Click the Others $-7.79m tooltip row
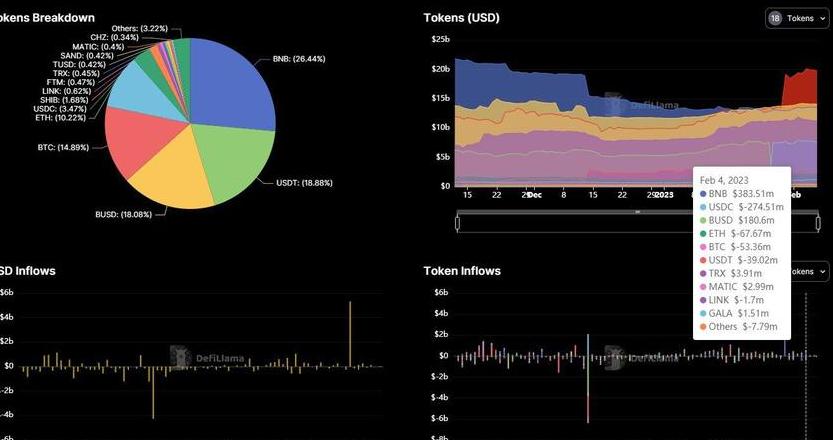This screenshot has width=833, height=440. tap(738, 326)
